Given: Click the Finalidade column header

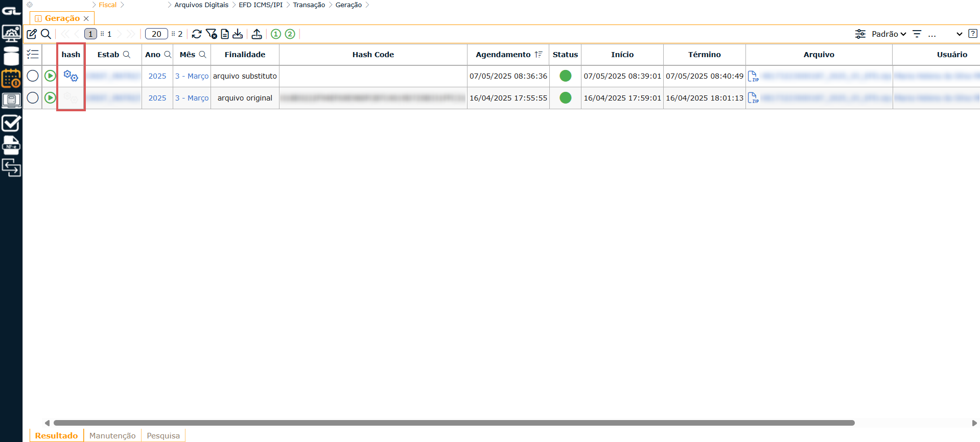Looking at the screenshot, I should 245,55.
